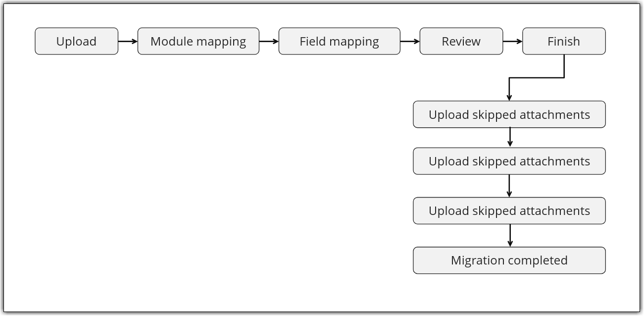
Task: Click the Upload step box
Action: pos(76,41)
